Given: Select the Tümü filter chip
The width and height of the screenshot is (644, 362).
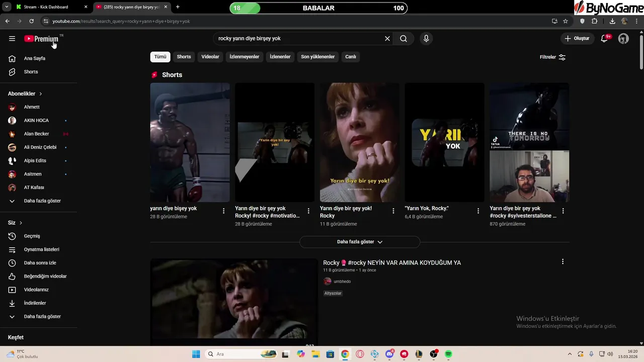Looking at the screenshot, I should pos(160,57).
